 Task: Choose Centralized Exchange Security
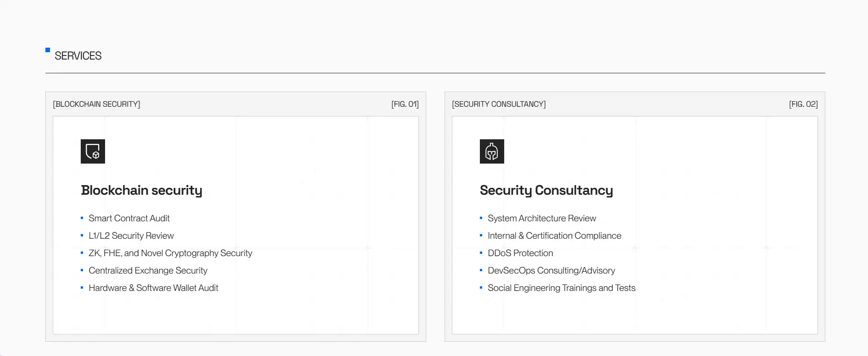[148, 271]
